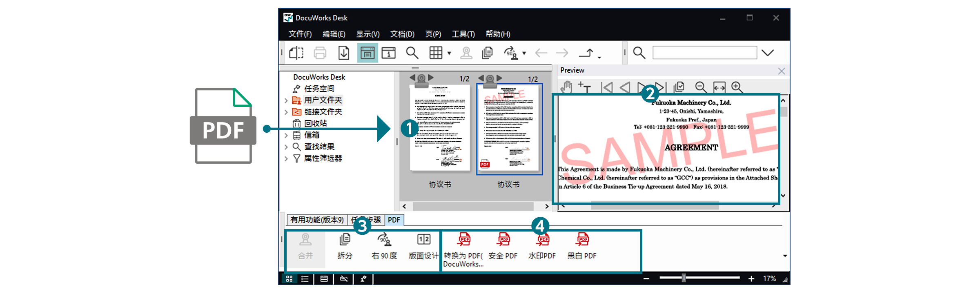This screenshot has width=980, height=294.
Task: Click the thumbnail grid layout icon
Action: coord(436,53)
